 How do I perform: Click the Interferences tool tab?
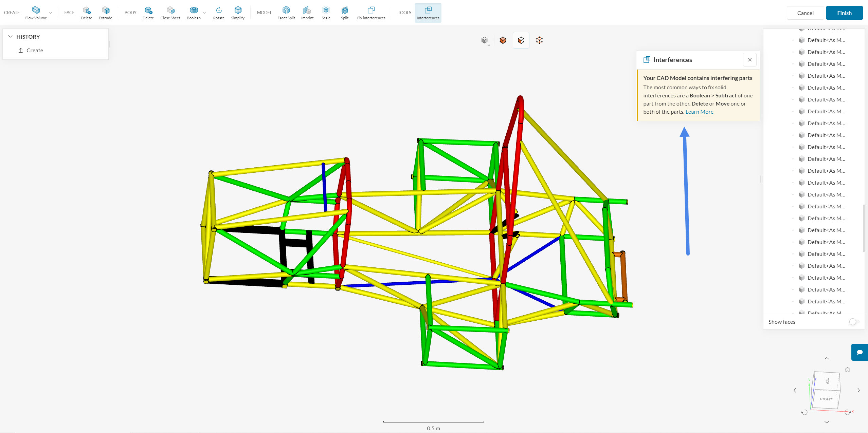click(428, 13)
